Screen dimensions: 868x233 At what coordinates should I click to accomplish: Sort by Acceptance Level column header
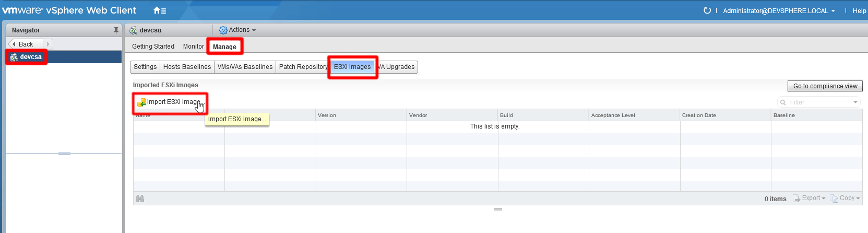635,115
